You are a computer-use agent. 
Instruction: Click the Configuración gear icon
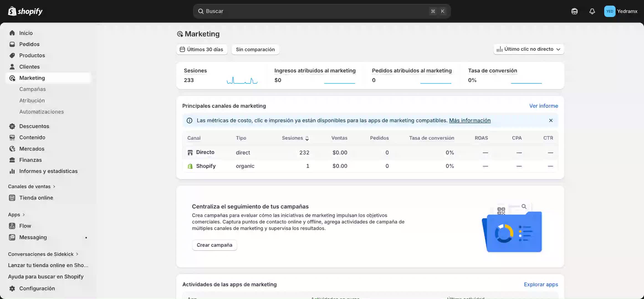click(12, 288)
